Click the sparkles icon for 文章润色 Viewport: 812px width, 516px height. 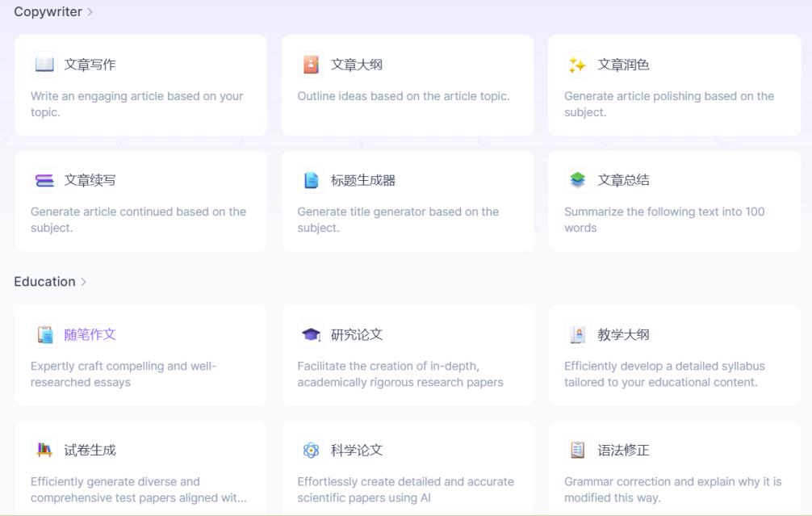pos(577,65)
